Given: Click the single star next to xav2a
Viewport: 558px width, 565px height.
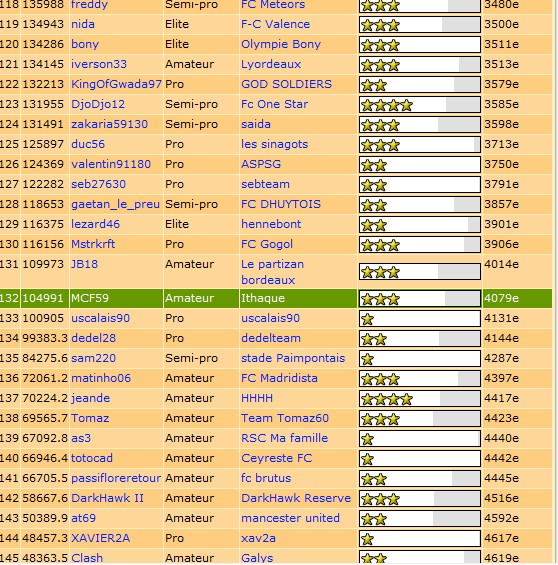Looking at the screenshot, I should [367, 539].
